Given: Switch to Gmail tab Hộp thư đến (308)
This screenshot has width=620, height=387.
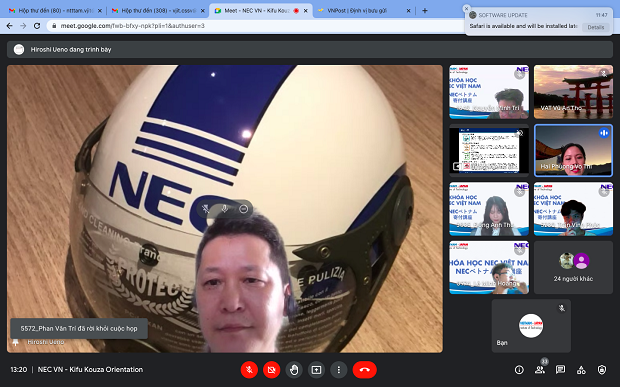Looking at the screenshot, I should (158, 11).
